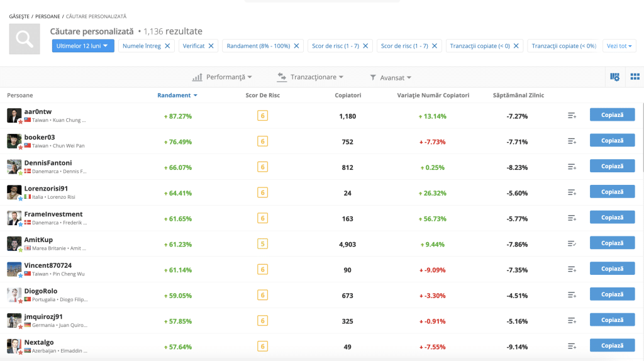Open FrameInvestment username link
This screenshot has height=361, width=644.
tap(53, 214)
